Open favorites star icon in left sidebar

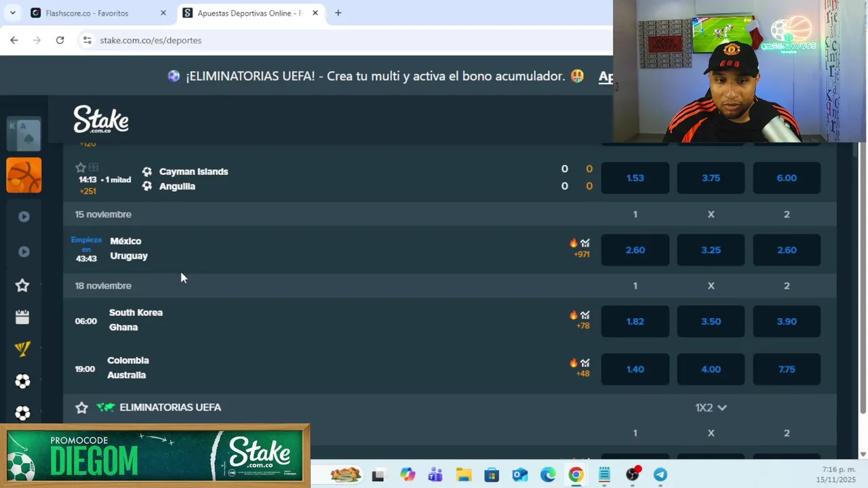[x=22, y=285]
